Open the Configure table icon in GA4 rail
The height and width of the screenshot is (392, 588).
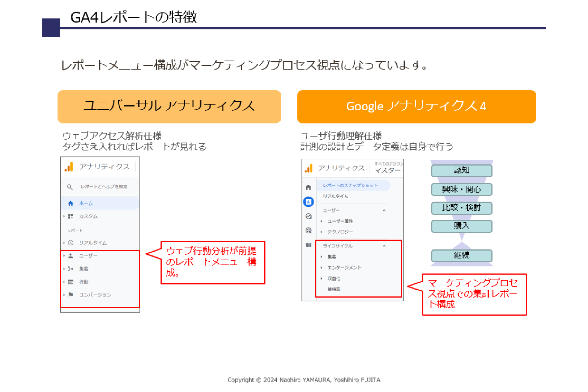click(x=309, y=245)
